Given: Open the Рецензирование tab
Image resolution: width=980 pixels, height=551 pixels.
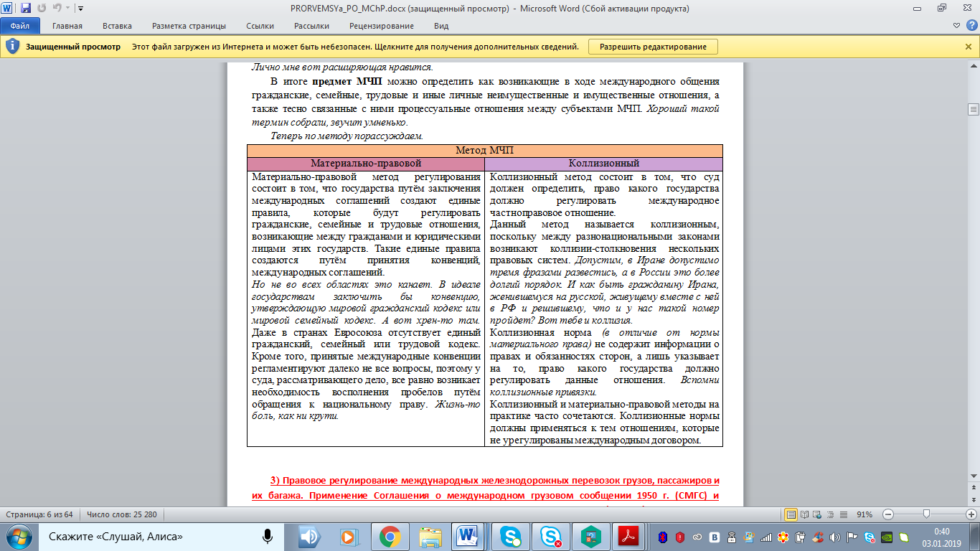Looking at the screenshot, I should (x=382, y=26).
